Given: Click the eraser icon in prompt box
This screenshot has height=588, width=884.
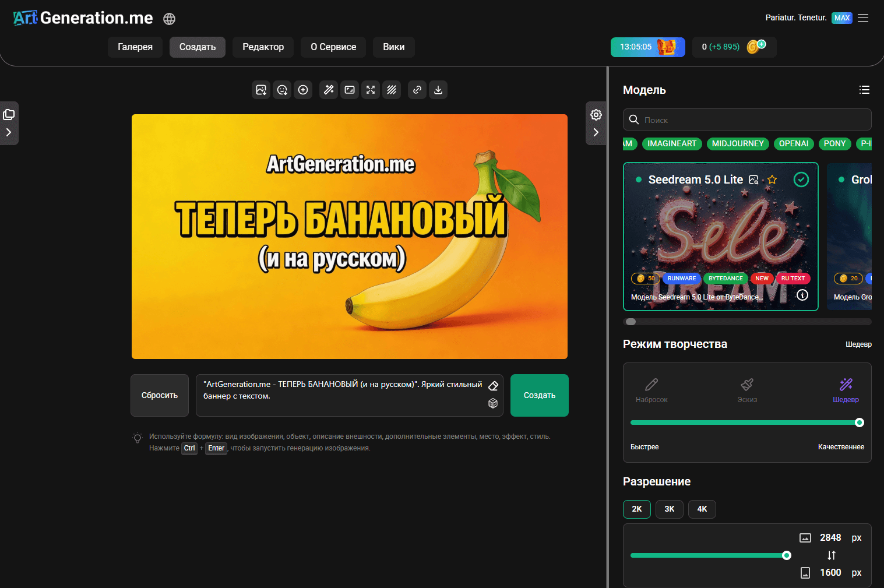Looking at the screenshot, I should pyautogui.click(x=493, y=386).
